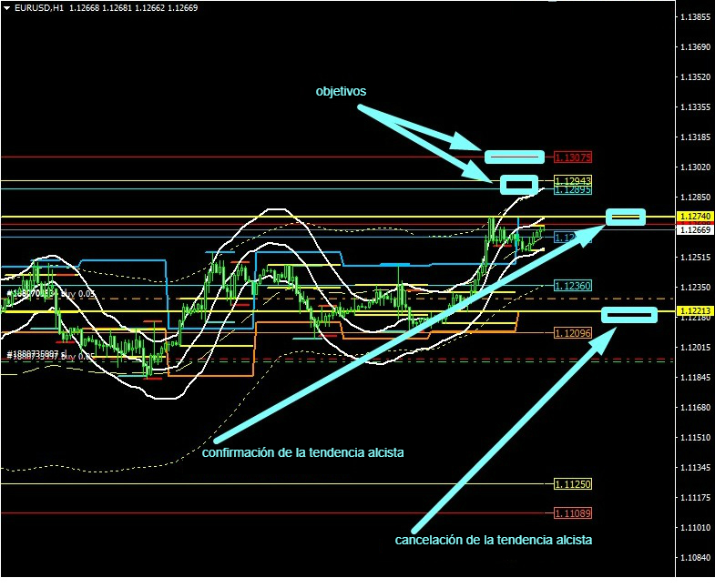This screenshot has height=588, width=715.
Task: Select the 'objetivos' annotation text
Action: point(341,92)
